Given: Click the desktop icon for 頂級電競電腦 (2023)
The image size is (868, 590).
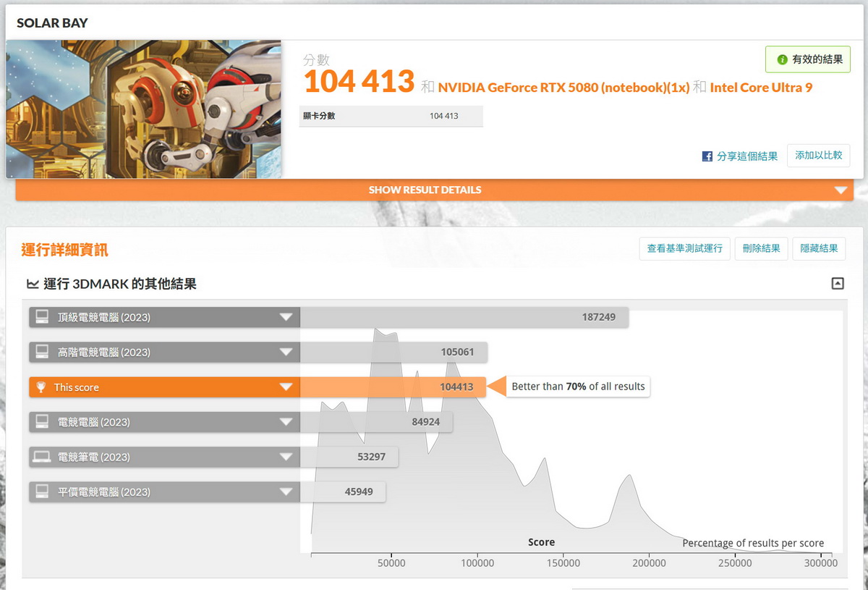Looking at the screenshot, I should pos(42,317).
